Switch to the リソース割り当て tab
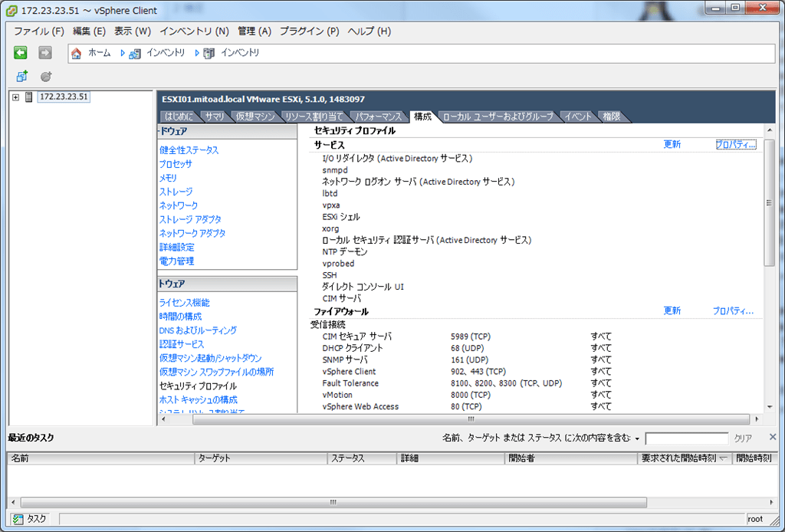The height and width of the screenshot is (532, 785). 314,117
